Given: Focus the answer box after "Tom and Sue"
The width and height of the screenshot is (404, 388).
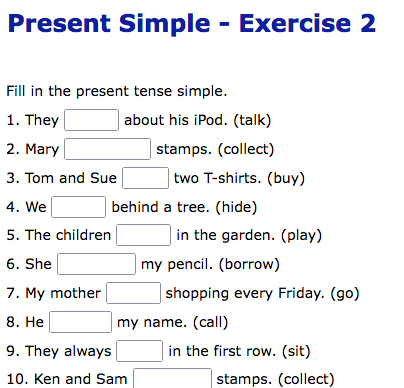Looking at the screenshot, I should pyautogui.click(x=145, y=178).
